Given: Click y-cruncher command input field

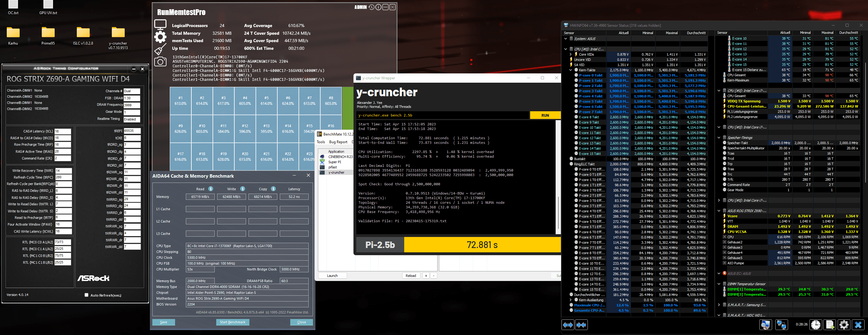Looking at the screenshot, I should [442, 115].
